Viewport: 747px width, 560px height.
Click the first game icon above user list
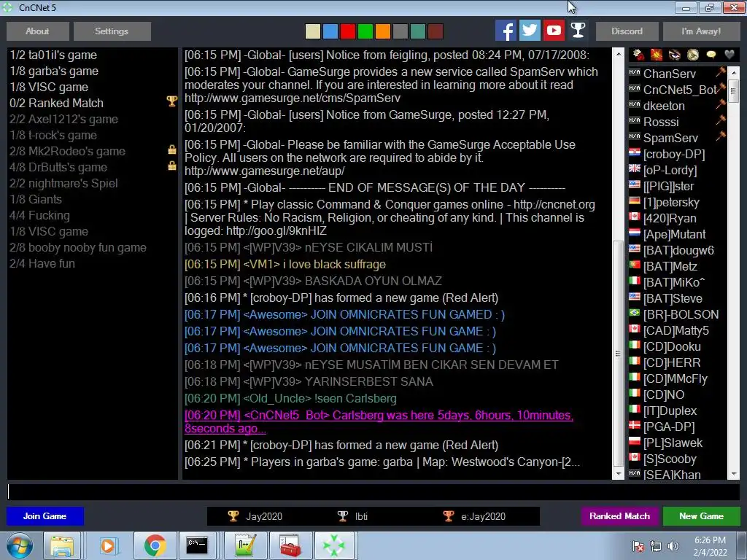click(x=638, y=55)
